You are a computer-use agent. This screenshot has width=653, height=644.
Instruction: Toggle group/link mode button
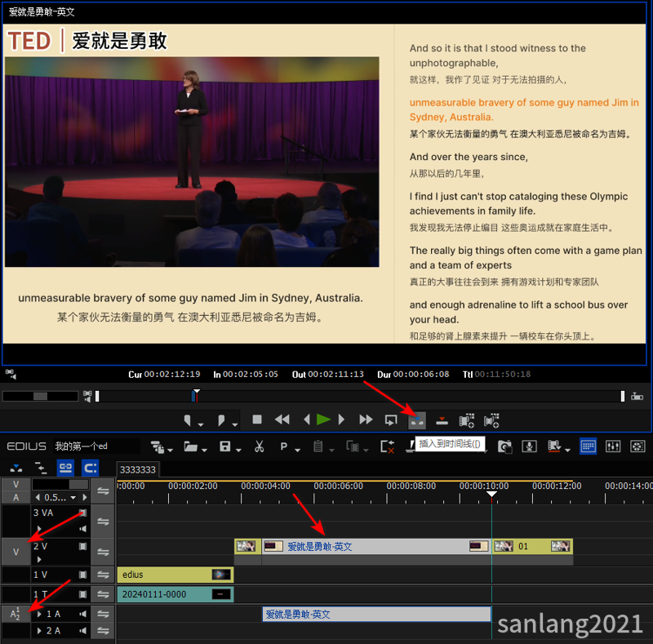(x=65, y=469)
